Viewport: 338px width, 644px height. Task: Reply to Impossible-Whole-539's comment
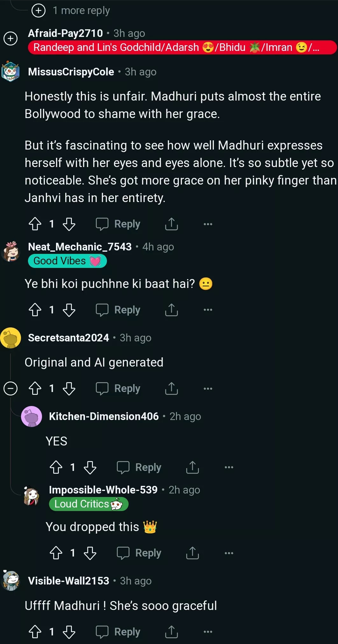click(139, 553)
